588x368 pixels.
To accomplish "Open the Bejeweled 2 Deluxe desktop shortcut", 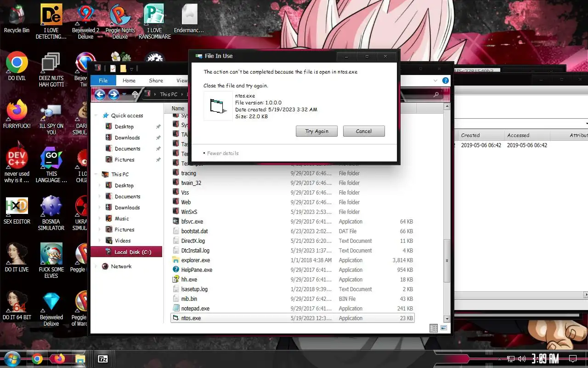I will [x=85, y=22].
